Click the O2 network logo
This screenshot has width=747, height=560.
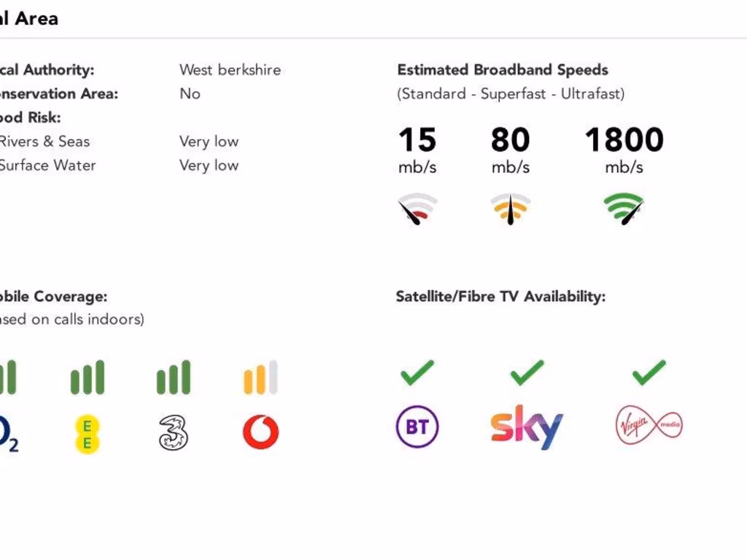(x=7, y=434)
